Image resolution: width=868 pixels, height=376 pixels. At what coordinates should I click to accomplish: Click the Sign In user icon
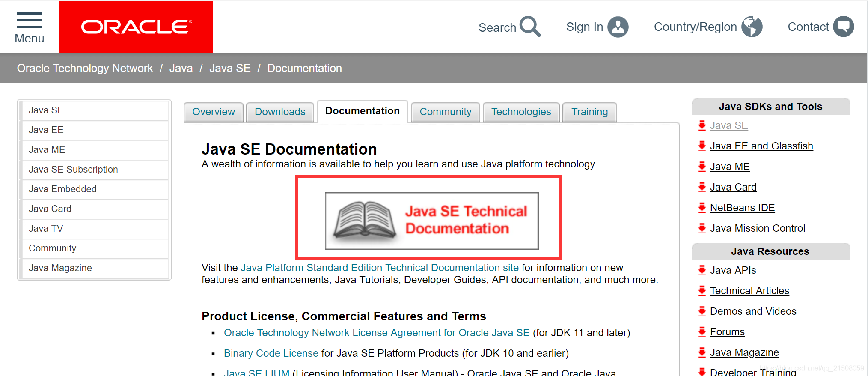618,27
